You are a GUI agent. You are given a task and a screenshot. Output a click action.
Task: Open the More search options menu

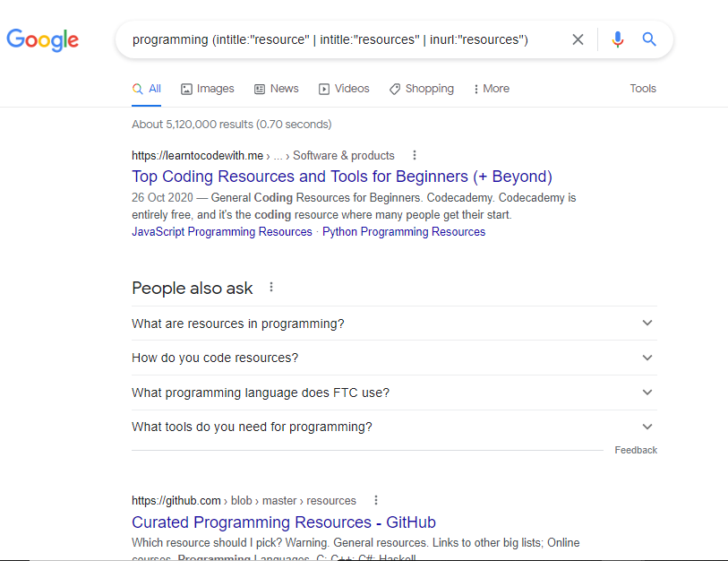492,89
